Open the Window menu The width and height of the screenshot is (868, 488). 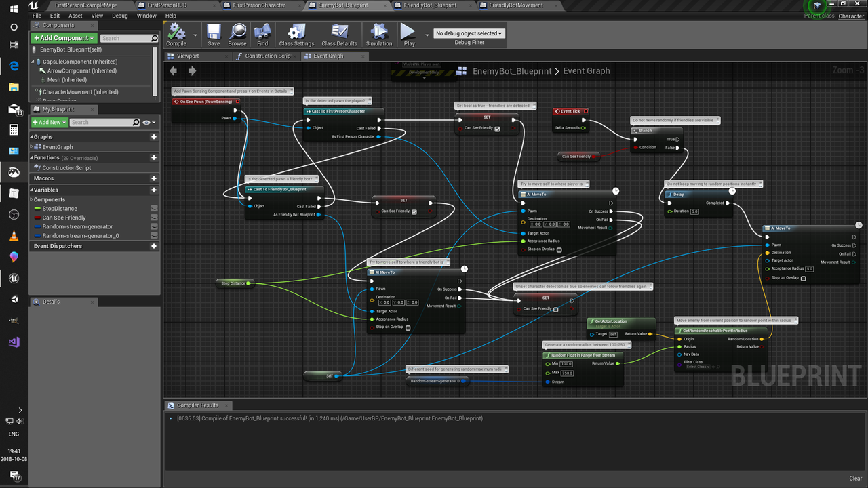coord(146,15)
